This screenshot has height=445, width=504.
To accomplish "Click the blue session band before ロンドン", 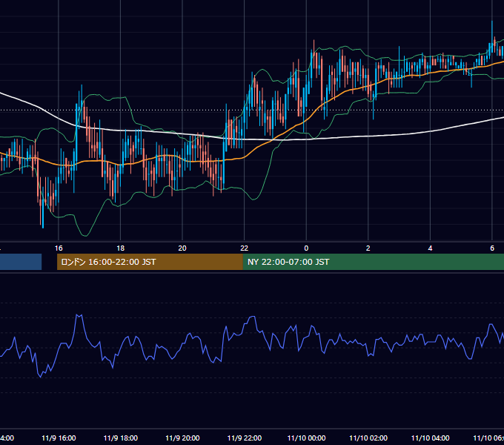I will pos(21,262).
